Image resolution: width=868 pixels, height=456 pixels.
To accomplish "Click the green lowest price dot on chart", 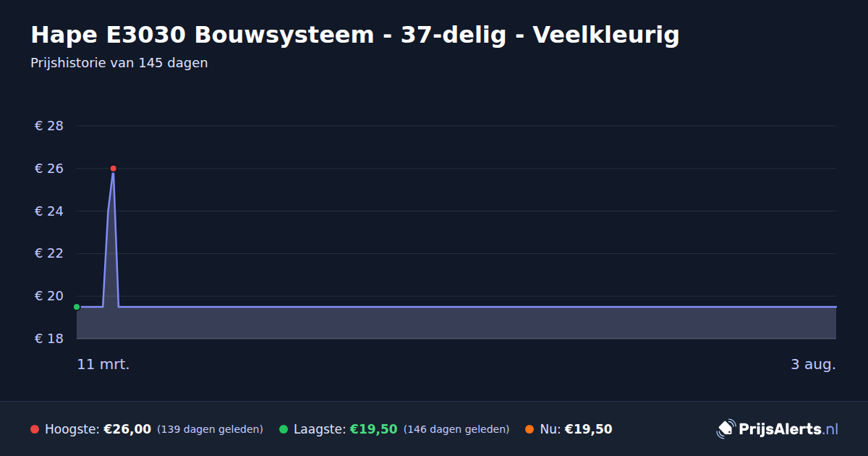I will [77, 307].
